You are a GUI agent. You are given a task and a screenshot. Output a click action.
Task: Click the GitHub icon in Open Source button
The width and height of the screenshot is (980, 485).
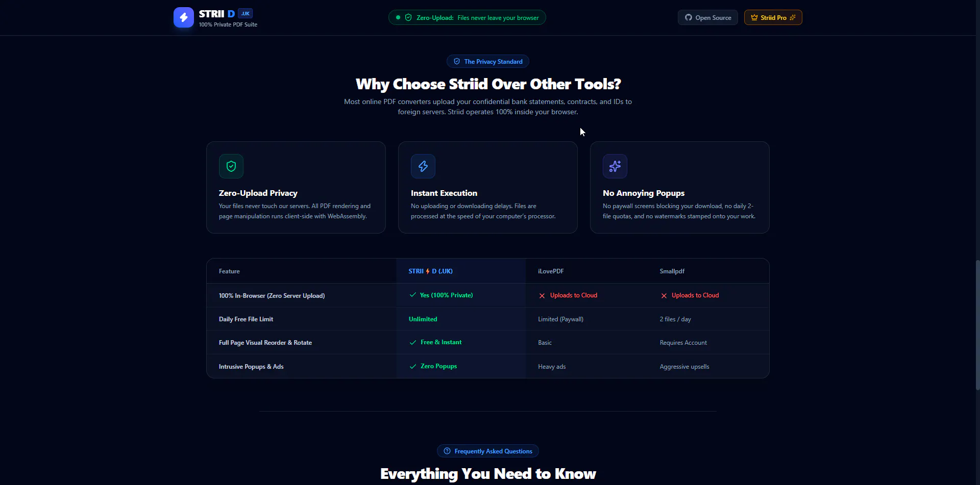point(689,18)
